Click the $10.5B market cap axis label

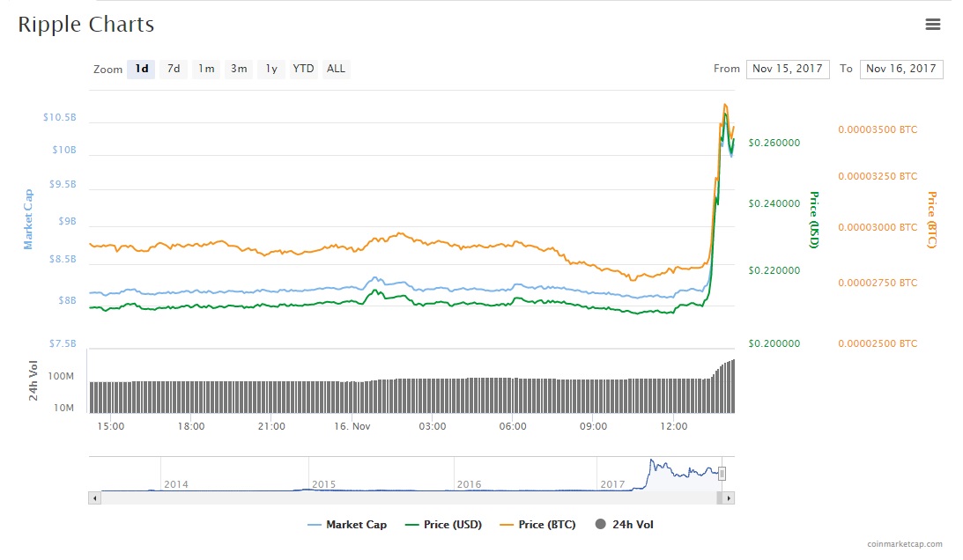[60, 117]
